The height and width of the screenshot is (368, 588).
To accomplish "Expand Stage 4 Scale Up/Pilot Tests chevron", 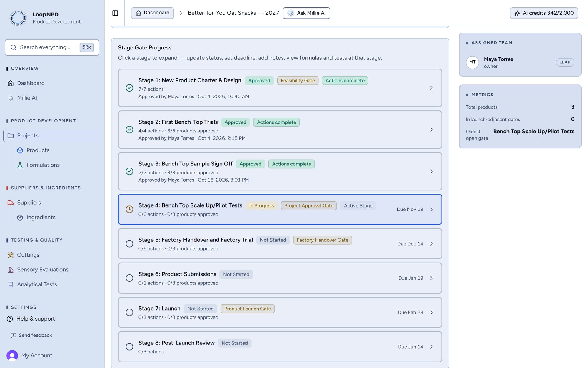I will point(432,209).
